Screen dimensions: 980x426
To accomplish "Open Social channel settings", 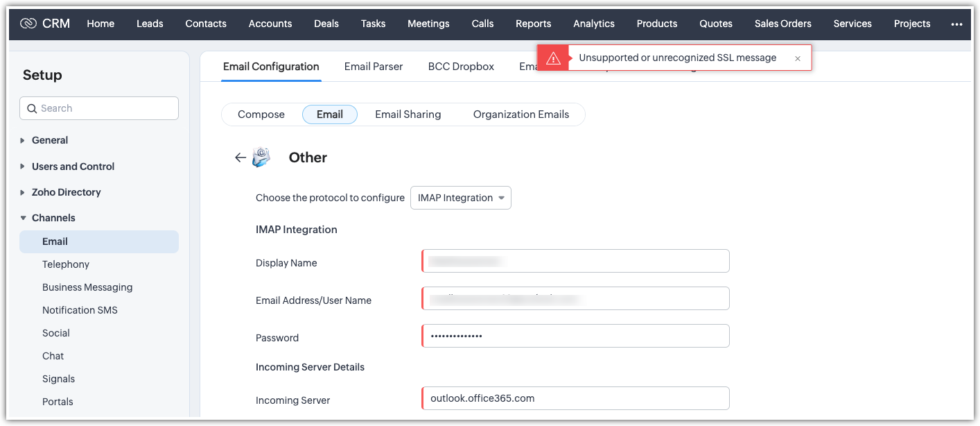I will click(56, 333).
